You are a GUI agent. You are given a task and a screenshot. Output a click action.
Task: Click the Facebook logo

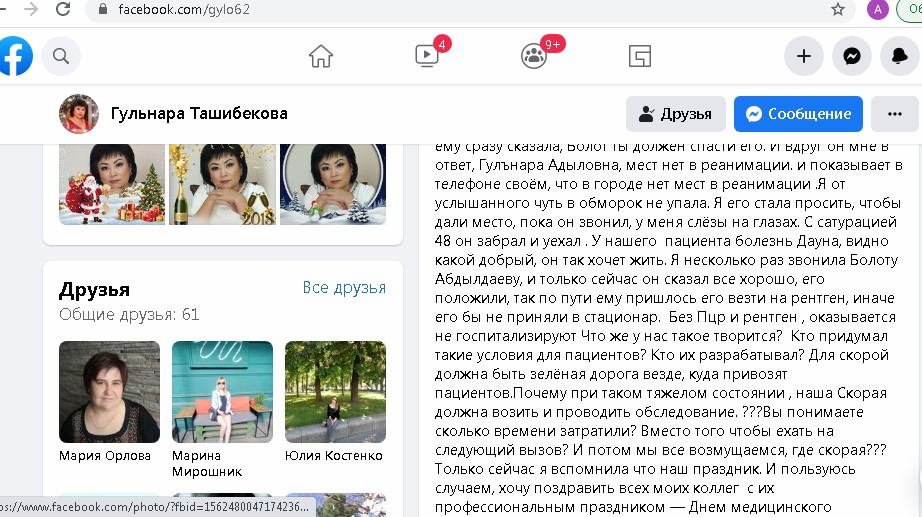coord(15,56)
